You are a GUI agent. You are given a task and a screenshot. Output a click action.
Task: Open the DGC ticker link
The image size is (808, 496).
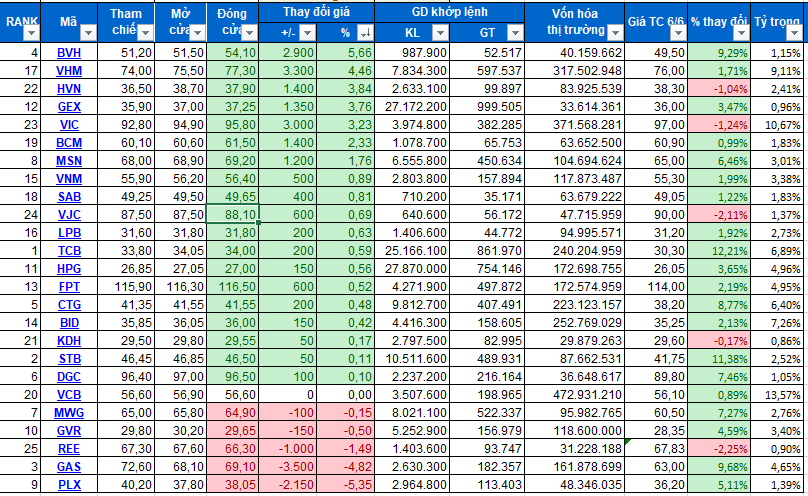tap(69, 377)
